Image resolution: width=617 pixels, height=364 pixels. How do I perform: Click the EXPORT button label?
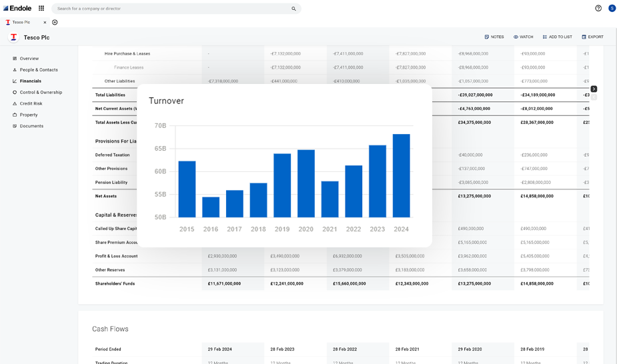tap(596, 37)
